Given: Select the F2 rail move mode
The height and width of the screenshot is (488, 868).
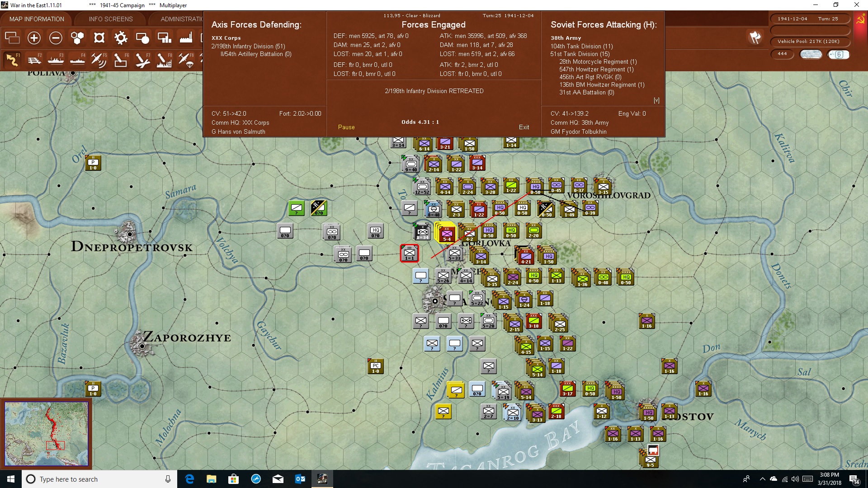Looking at the screenshot, I should pos(34,60).
